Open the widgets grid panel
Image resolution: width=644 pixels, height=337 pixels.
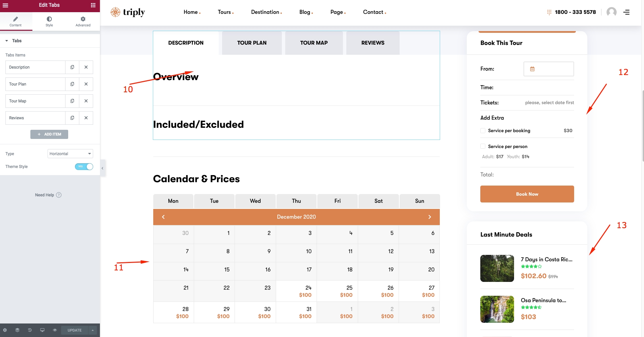point(93,5)
